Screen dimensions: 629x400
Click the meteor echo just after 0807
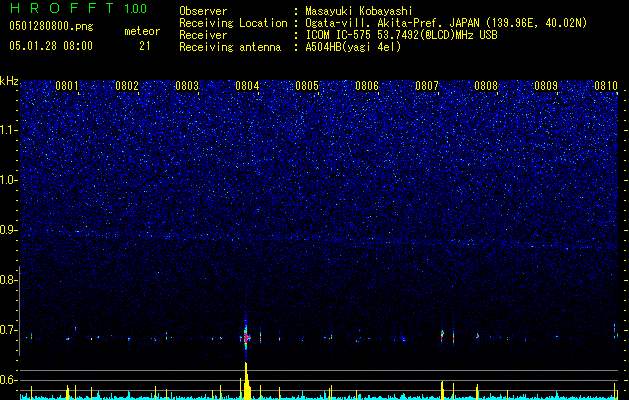442,335
